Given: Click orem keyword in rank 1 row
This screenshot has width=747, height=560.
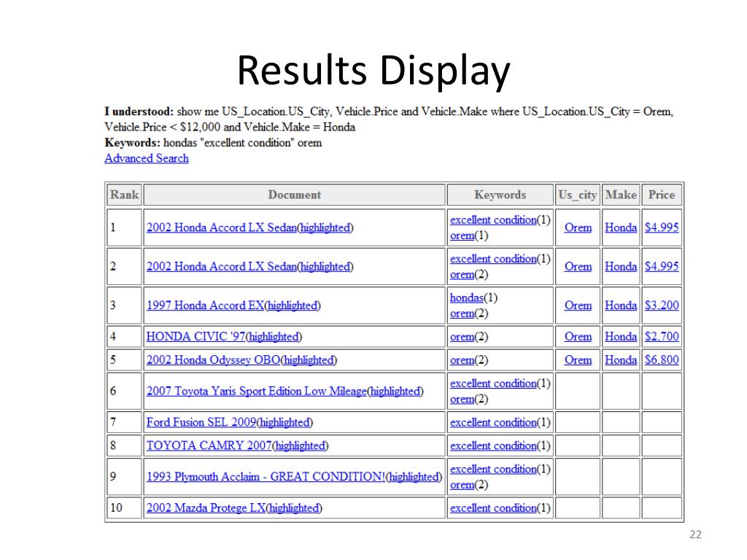Looking at the screenshot, I should (x=462, y=236).
